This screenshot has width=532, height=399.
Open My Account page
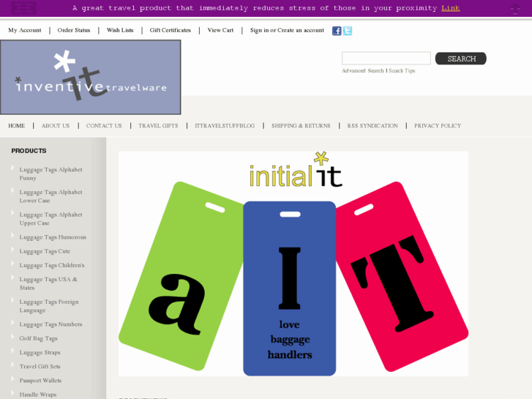(25, 30)
